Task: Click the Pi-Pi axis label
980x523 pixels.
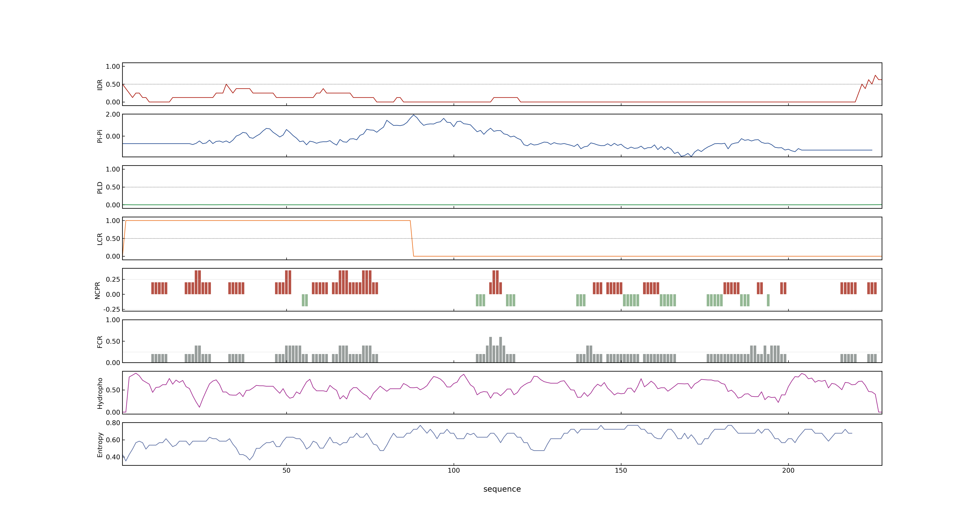Action: 100,136
